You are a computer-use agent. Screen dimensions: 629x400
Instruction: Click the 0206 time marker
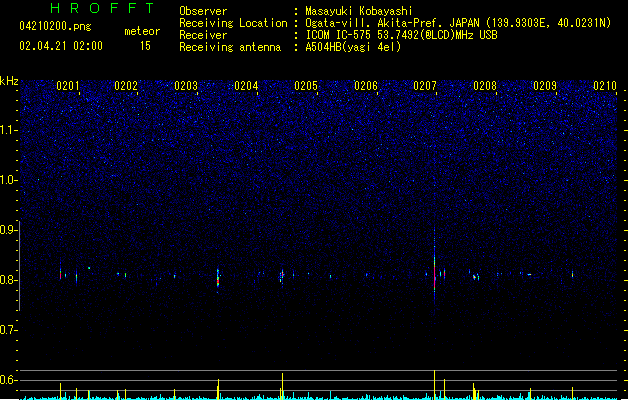coord(366,86)
